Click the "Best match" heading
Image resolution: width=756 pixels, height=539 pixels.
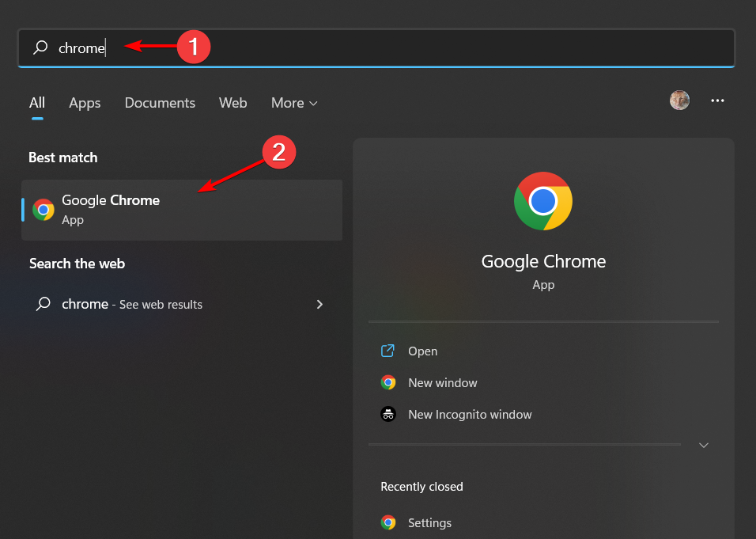pyautogui.click(x=63, y=158)
